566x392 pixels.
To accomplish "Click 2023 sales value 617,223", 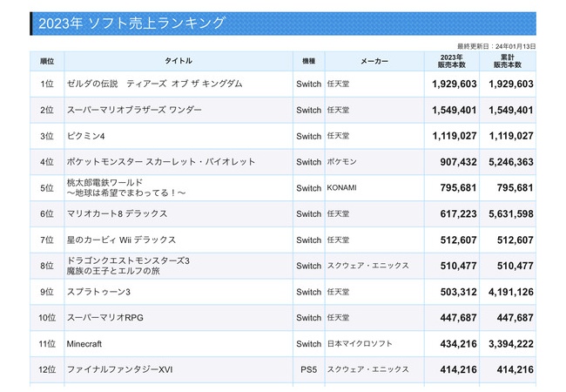I will (458, 214).
